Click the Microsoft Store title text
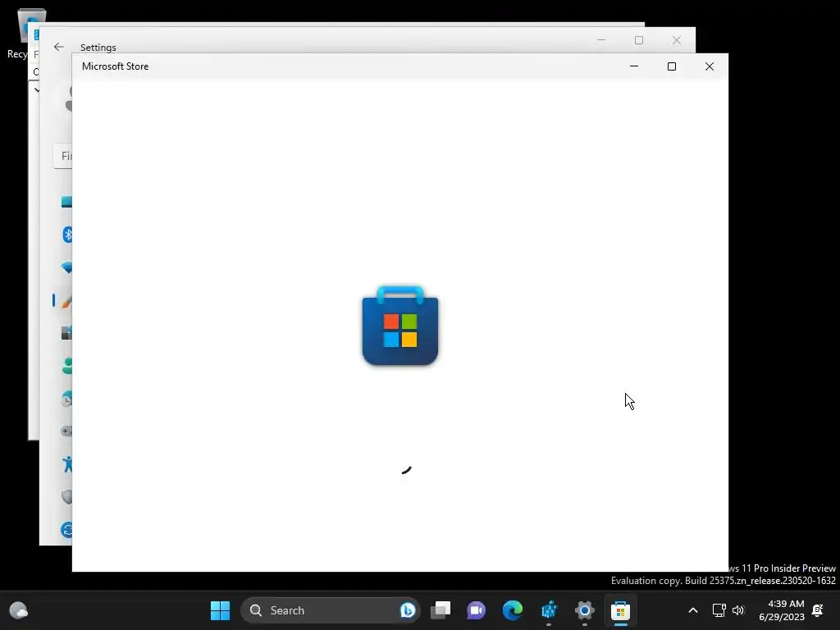This screenshot has width=840, height=630. point(115,66)
